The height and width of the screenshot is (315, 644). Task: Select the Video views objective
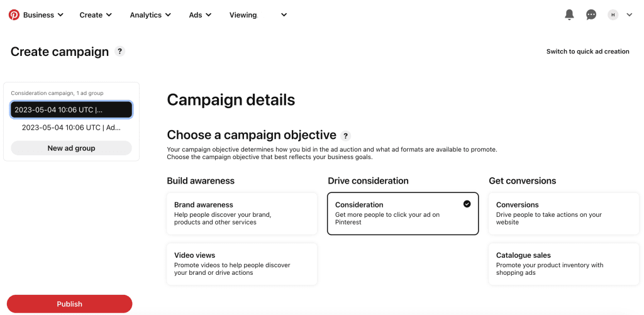pos(242,264)
